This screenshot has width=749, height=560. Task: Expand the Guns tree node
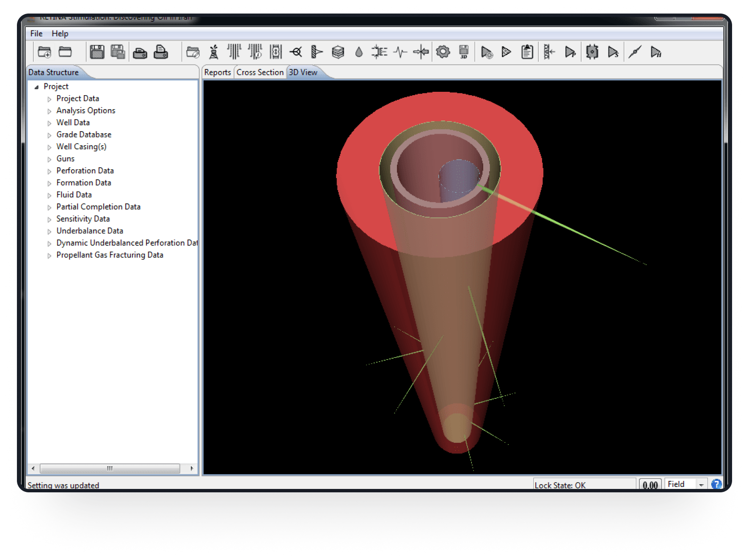pyautogui.click(x=50, y=159)
